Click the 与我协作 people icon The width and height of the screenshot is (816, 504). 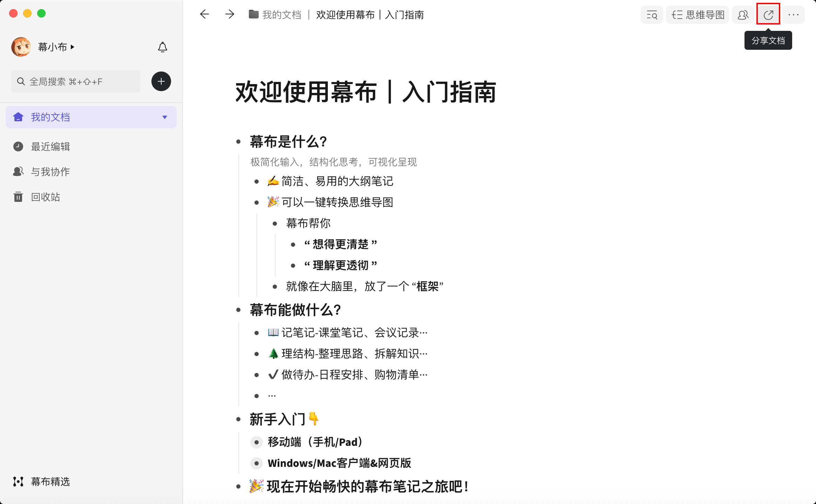(x=18, y=172)
